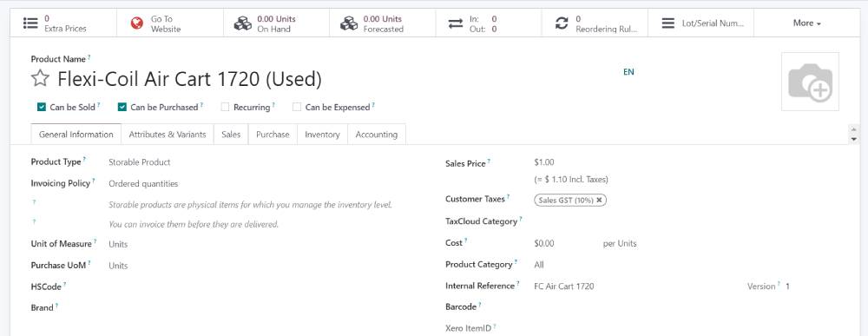Click the Version value 1
Screen dimensions: 868x336
coord(788,287)
